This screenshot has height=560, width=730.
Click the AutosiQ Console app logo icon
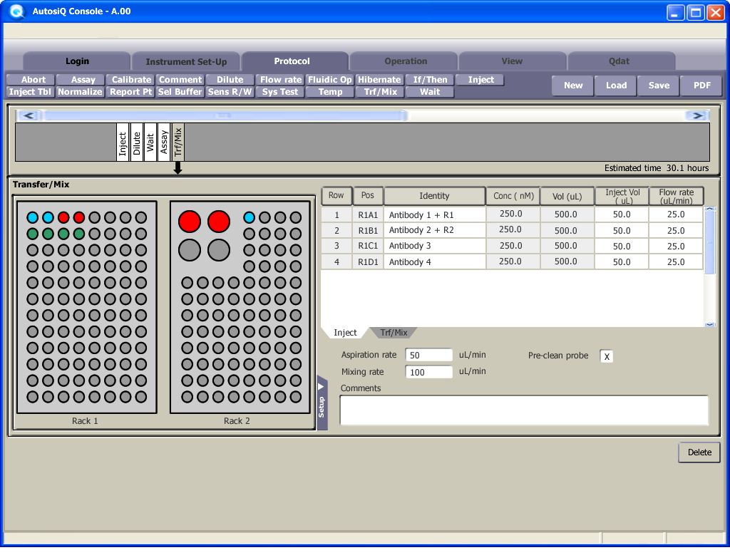click(x=16, y=11)
